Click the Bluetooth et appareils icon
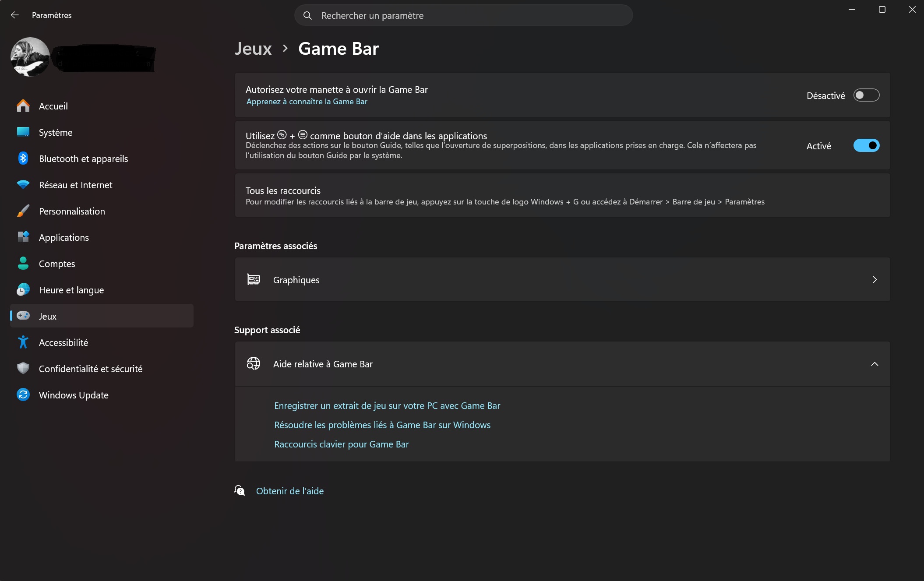This screenshot has height=581, width=924. [23, 158]
